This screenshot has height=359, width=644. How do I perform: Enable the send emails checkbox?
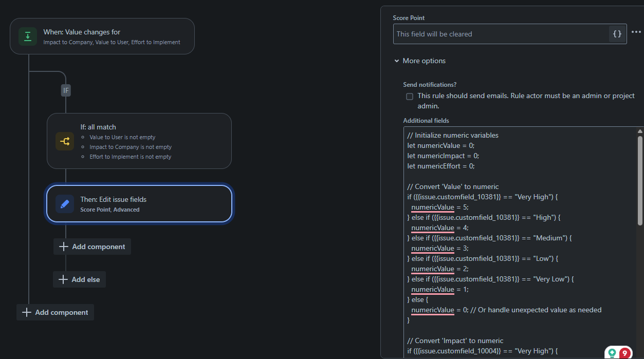(410, 97)
